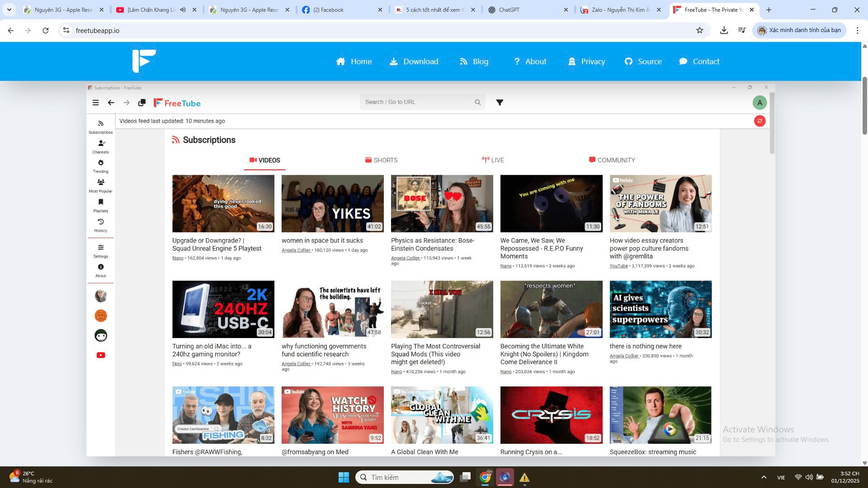Open the profile avatar A selector
The width and height of the screenshot is (868, 488).
pyautogui.click(x=759, y=103)
